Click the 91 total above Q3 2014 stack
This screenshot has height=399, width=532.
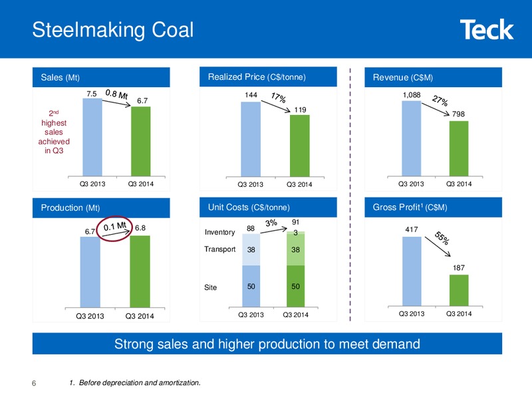click(x=296, y=222)
